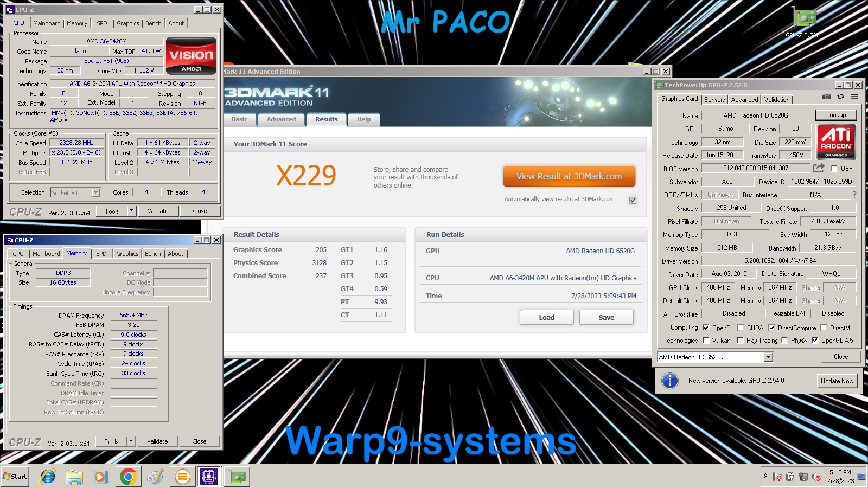Click Validate in top CPU-Z window
This screenshot has width=868, height=488.
point(158,211)
